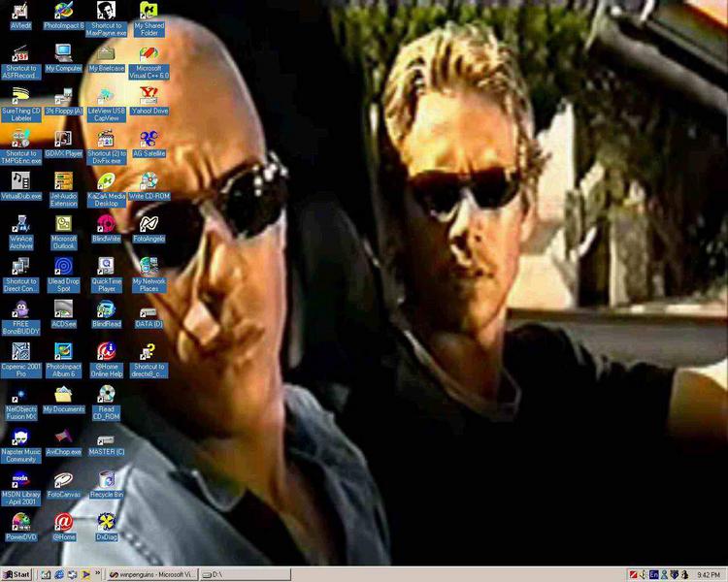This screenshot has height=582, width=728.
Task: Open FotoAngelo desktop icon
Action: click(149, 229)
